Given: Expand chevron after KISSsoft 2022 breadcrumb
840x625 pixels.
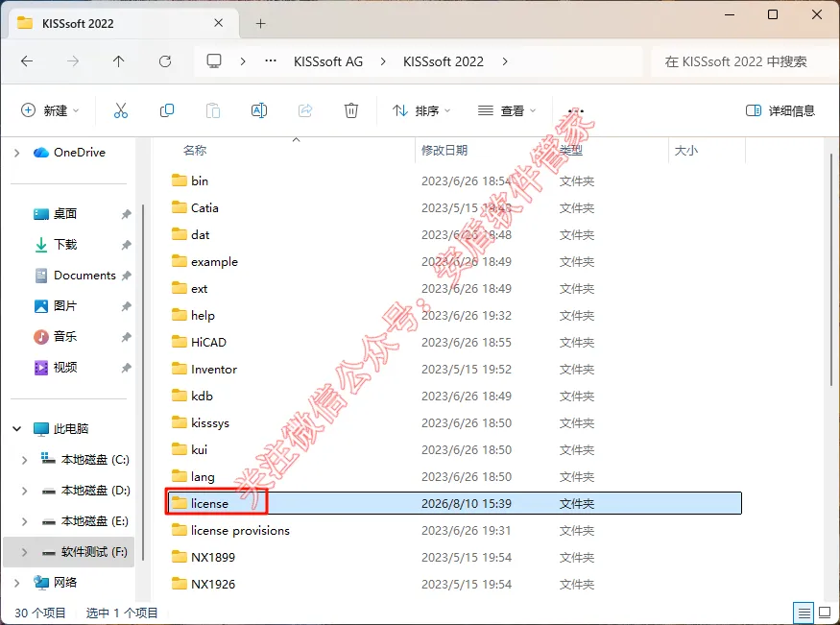Looking at the screenshot, I should [x=505, y=61].
